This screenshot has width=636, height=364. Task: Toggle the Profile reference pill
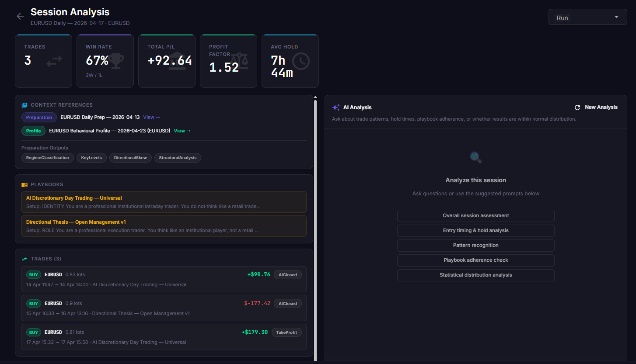(33, 131)
